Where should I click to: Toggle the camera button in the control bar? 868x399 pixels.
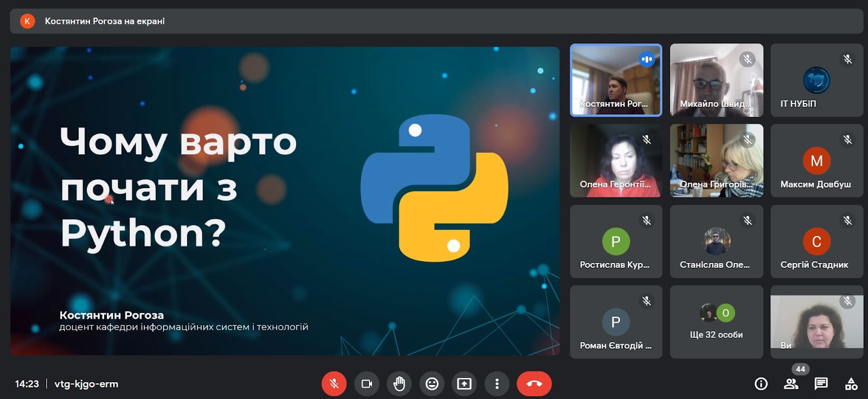point(367,384)
